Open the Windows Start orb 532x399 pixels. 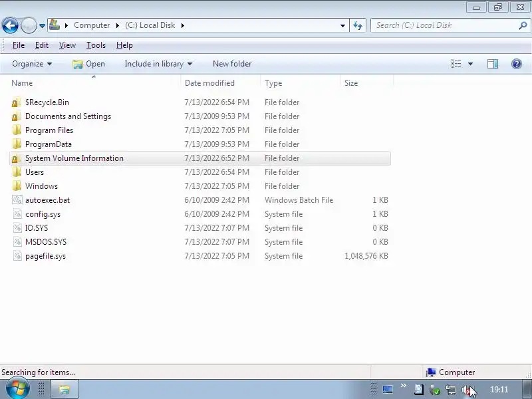click(x=17, y=389)
